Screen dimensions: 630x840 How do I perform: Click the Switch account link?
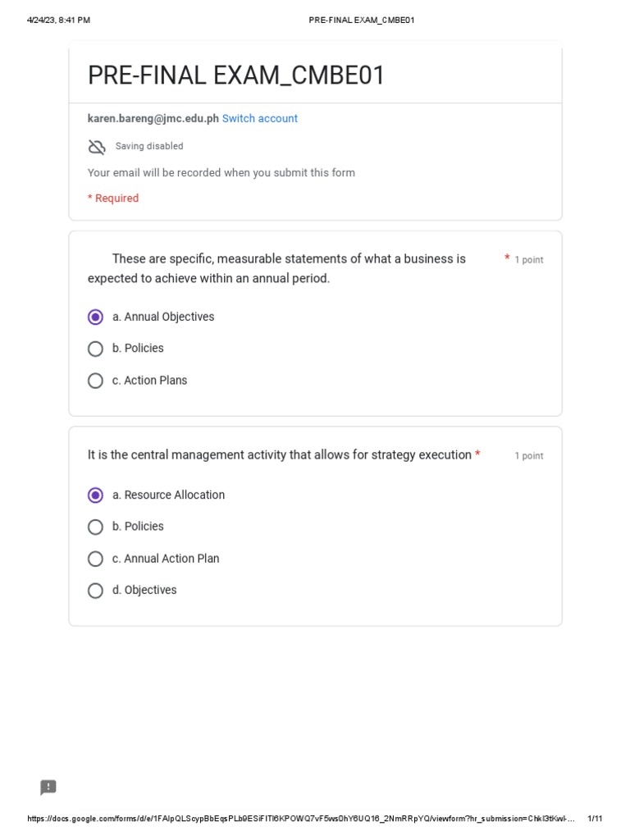click(259, 119)
